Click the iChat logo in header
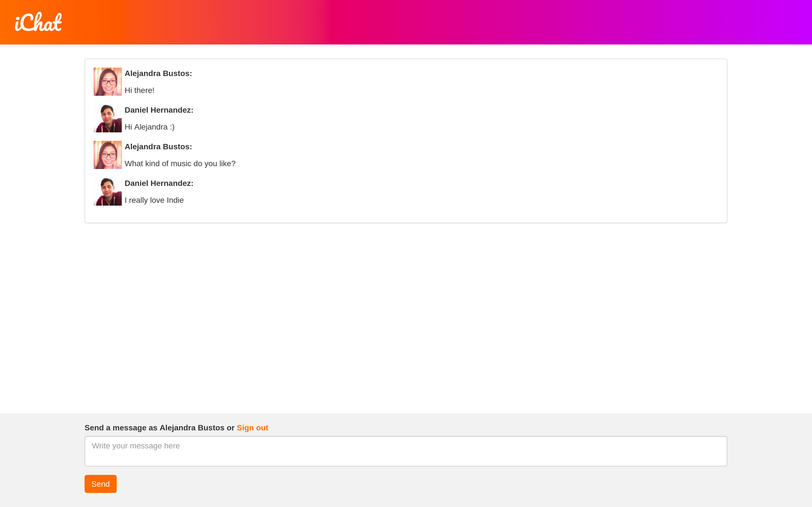The height and width of the screenshot is (507, 812). tap(38, 22)
